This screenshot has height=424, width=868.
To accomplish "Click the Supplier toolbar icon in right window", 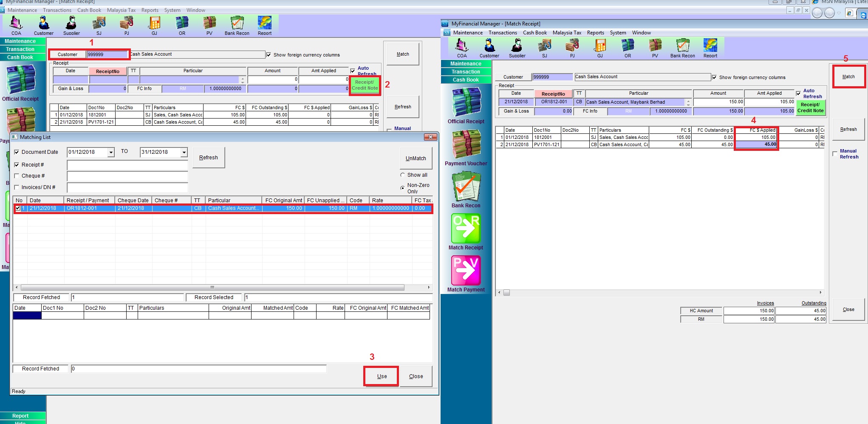I will pyautogui.click(x=517, y=48).
